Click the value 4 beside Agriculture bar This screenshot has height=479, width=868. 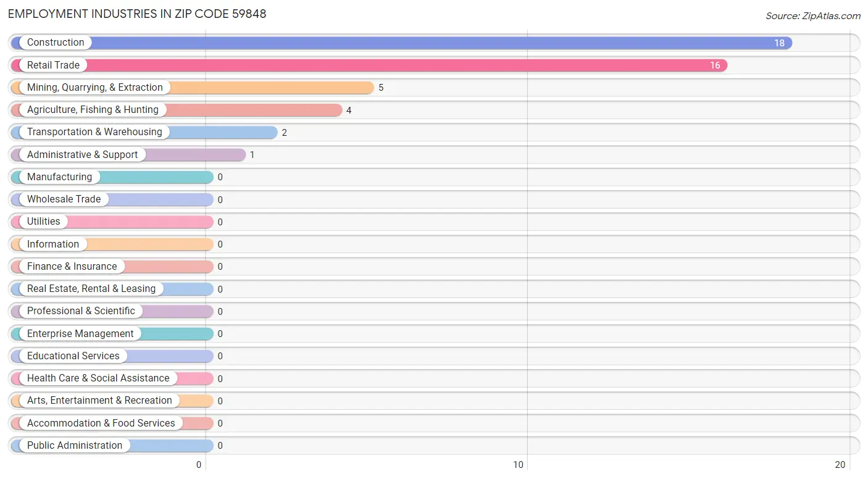pyautogui.click(x=349, y=110)
